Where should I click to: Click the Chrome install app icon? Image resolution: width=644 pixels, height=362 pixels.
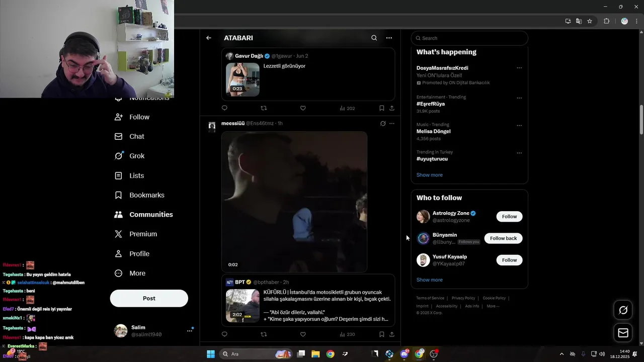coord(568,21)
